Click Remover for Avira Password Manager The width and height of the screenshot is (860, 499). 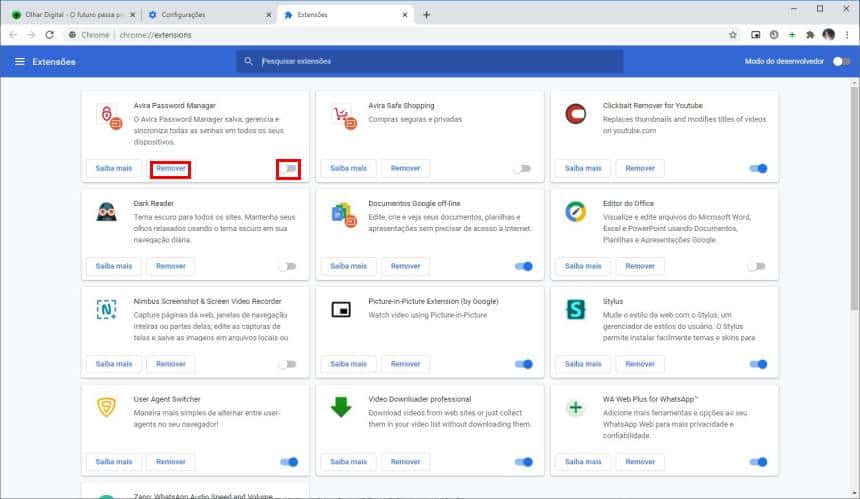[x=171, y=168]
